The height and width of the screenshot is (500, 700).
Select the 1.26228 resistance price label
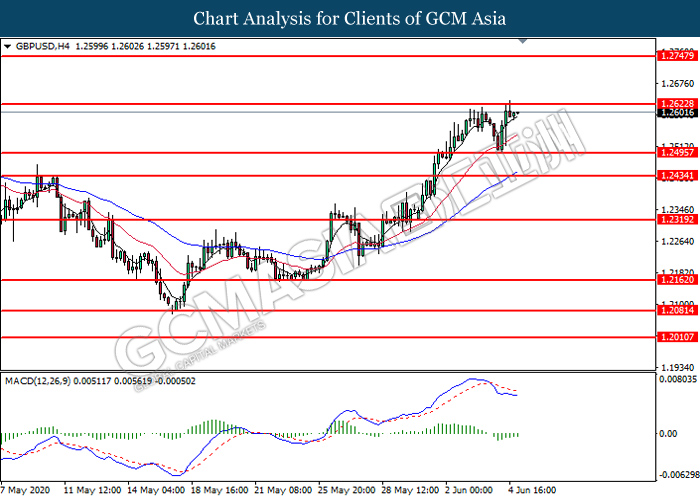point(677,103)
